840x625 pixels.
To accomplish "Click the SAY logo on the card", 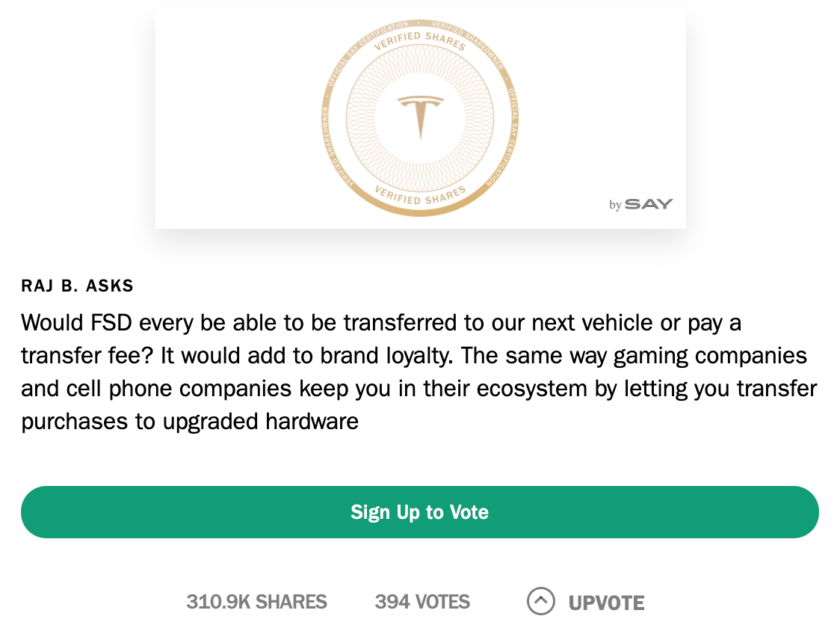I will [649, 204].
